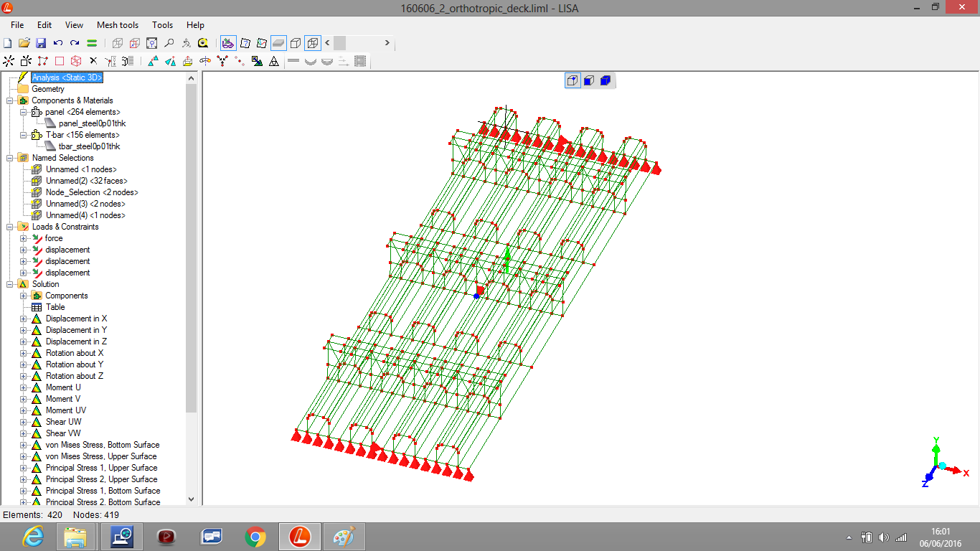Expand Displacement in X result node
The image size is (980, 551).
[x=23, y=319]
